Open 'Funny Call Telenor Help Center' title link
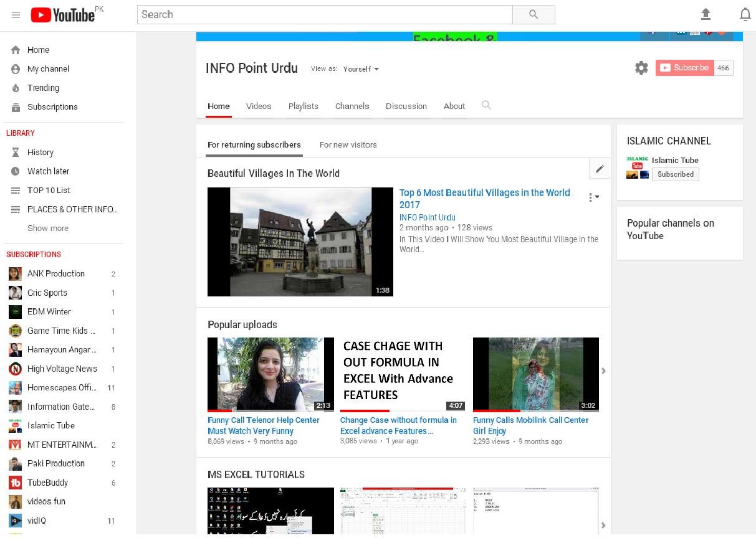 pos(264,425)
